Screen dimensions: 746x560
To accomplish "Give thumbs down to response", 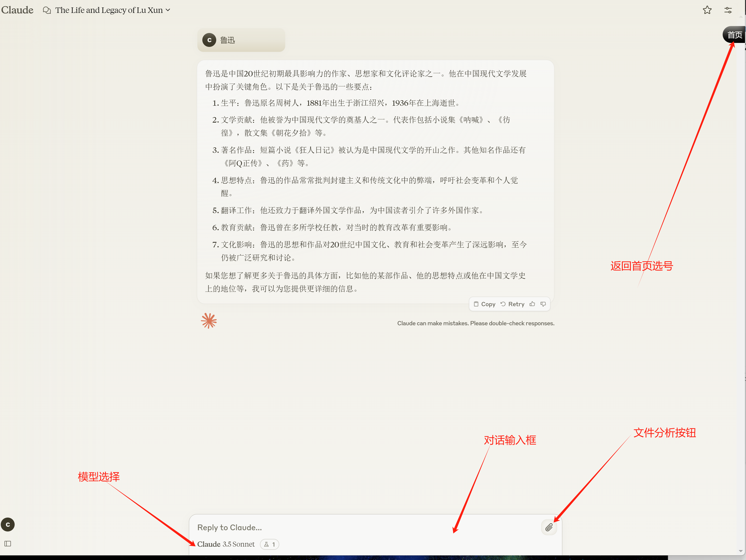I will pos(543,304).
